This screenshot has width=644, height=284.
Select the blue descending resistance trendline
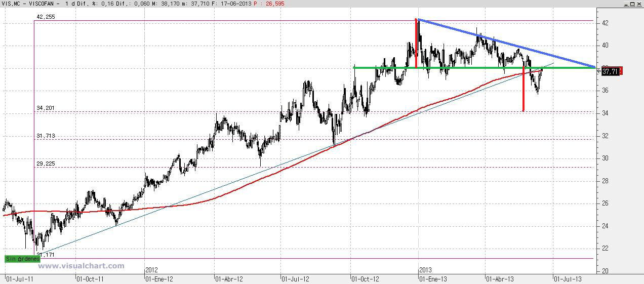(506, 44)
